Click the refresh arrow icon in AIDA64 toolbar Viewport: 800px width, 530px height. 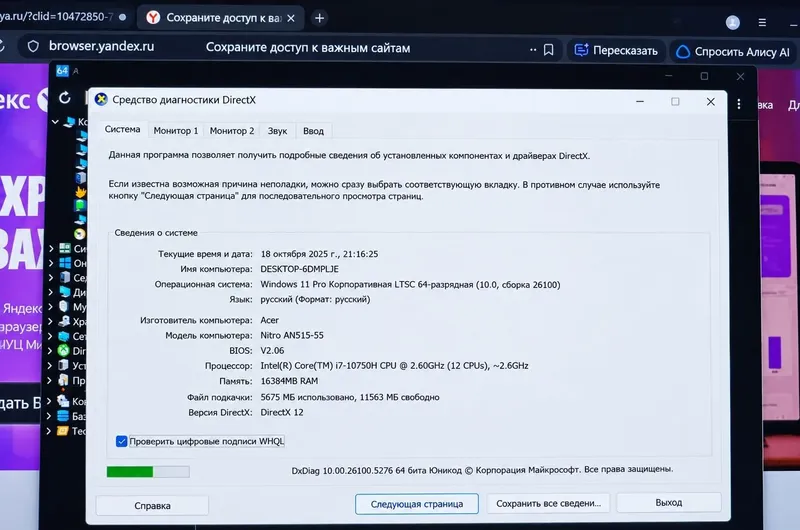65,97
